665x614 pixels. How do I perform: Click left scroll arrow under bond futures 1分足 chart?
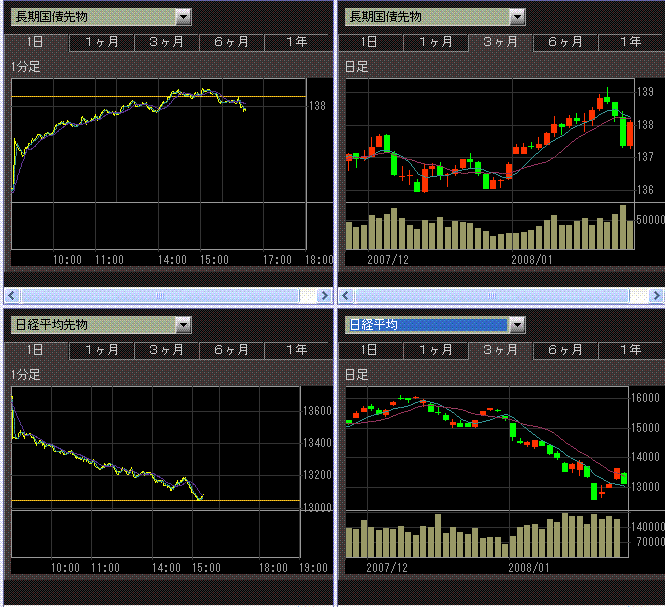click(11, 296)
